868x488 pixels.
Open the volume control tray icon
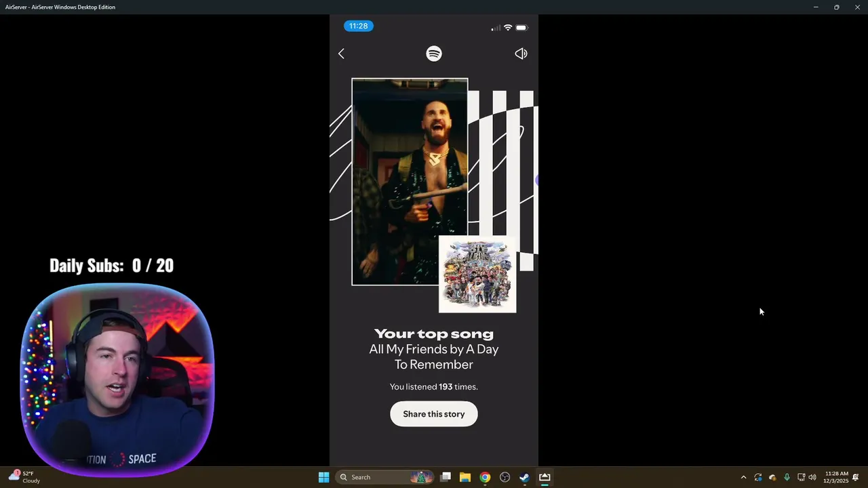coord(812,477)
